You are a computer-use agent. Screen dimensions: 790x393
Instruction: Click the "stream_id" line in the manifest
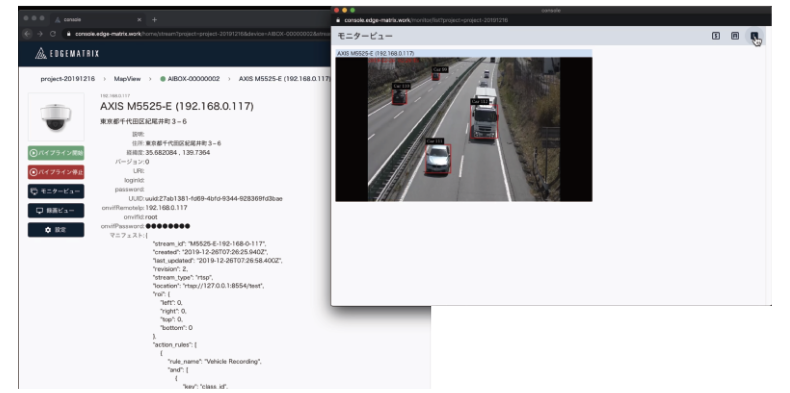[209, 243]
